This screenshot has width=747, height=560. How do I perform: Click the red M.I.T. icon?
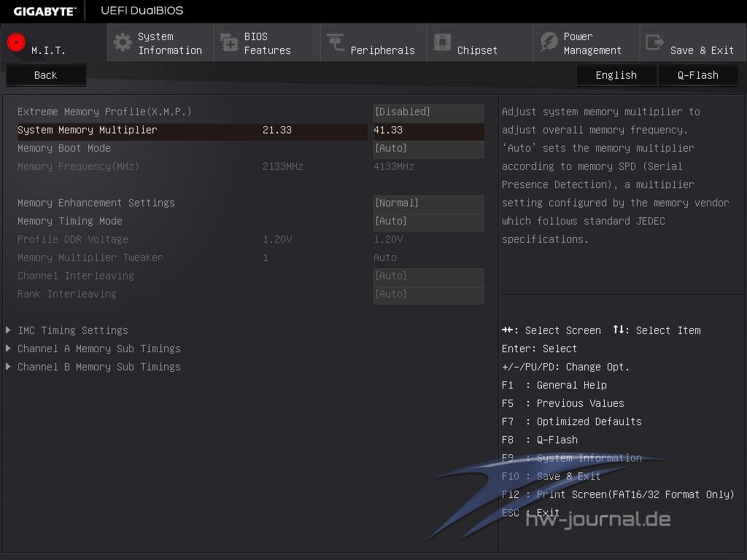click(16, 42)
